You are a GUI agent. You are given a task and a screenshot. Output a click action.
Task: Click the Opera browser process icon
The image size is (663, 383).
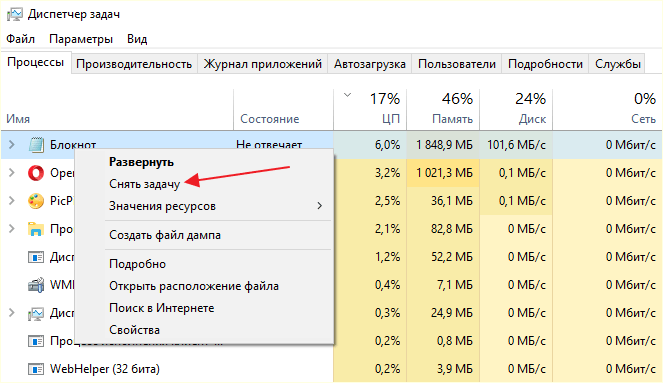pyautogui.click(x=36, y=173)
